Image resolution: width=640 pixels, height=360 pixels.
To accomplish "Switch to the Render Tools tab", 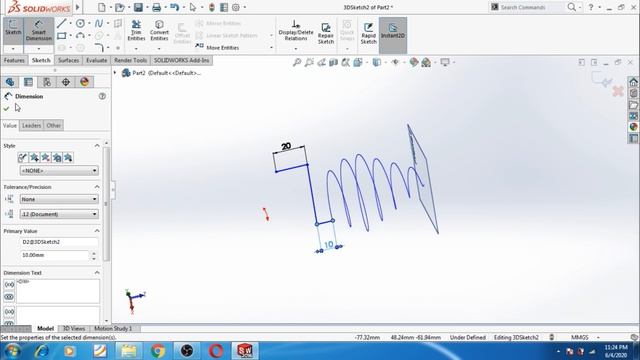I will pos(130,60).
